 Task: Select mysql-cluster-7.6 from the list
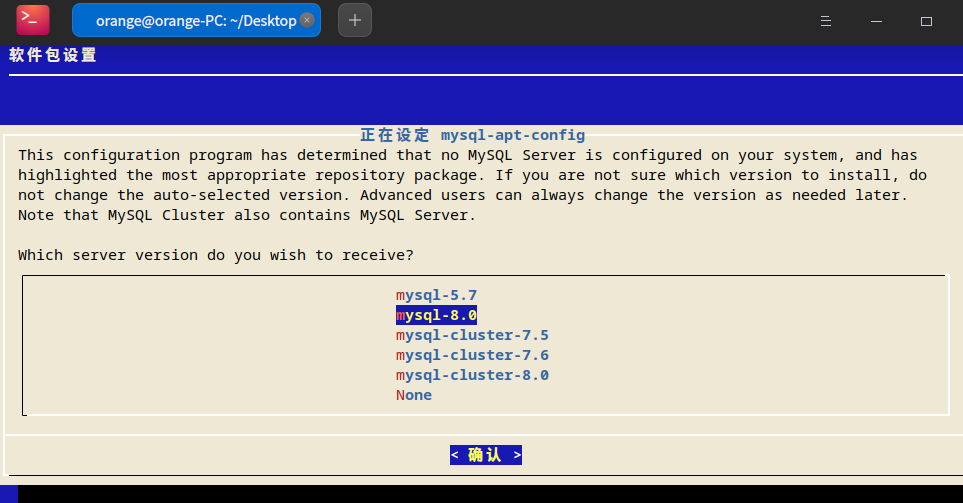[472, 355]
